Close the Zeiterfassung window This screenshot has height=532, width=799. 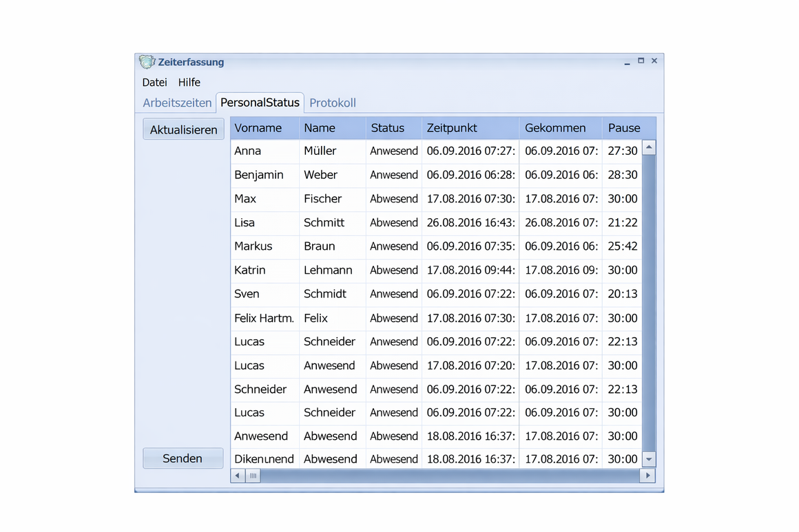(654, 61)
